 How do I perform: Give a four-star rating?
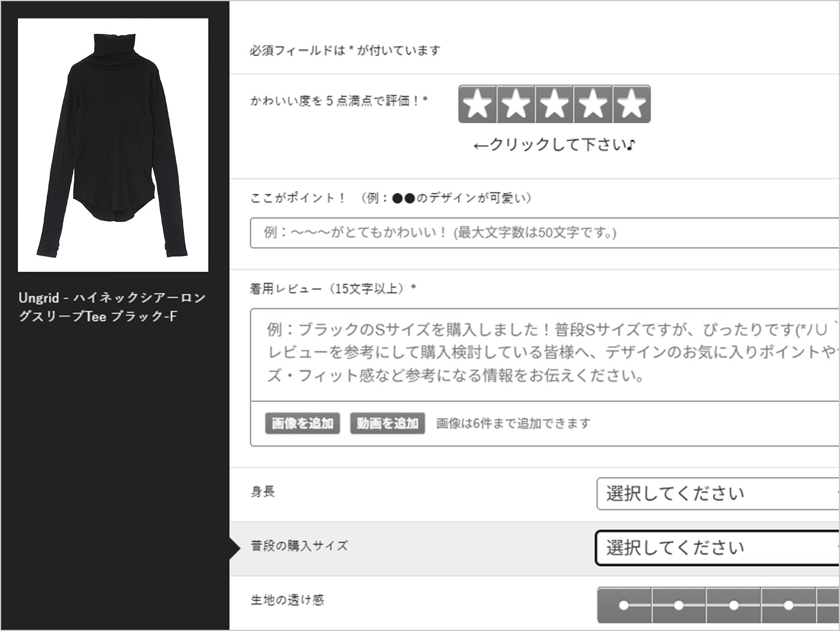[x=593, y=104]
